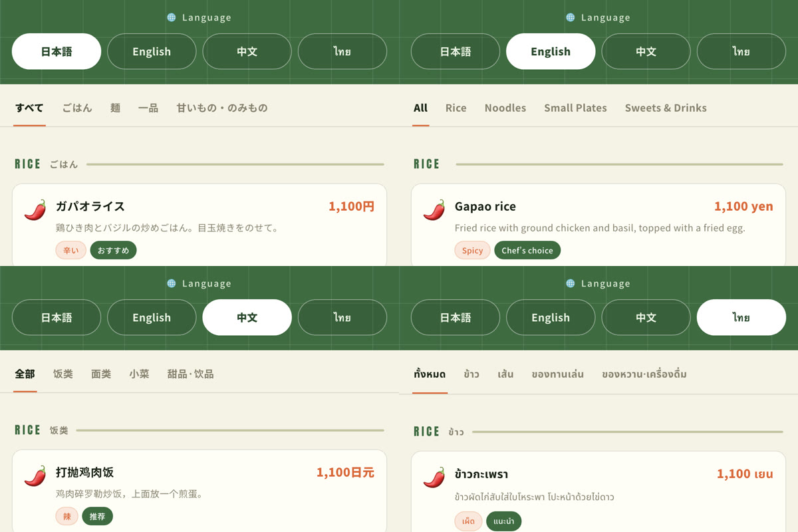Click the globe icon in the Thai-menu panel
This screenshot has width=798, height=532.
[571, 283]
